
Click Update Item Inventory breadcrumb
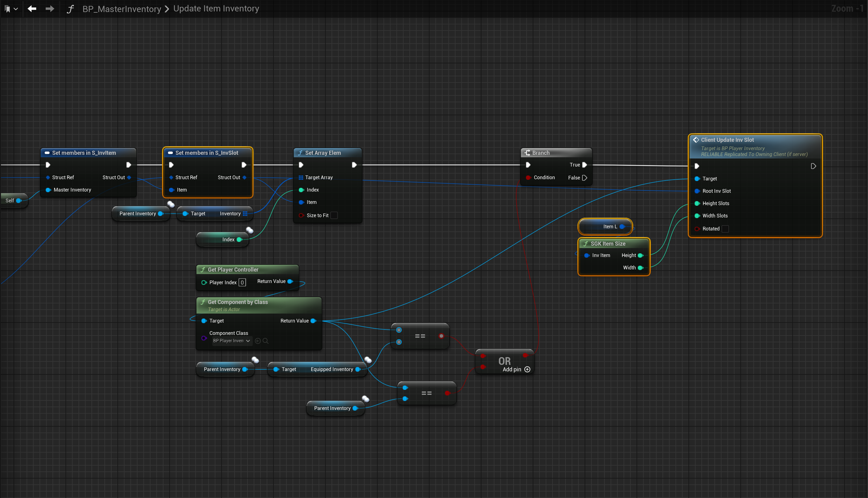pos(216,9)
